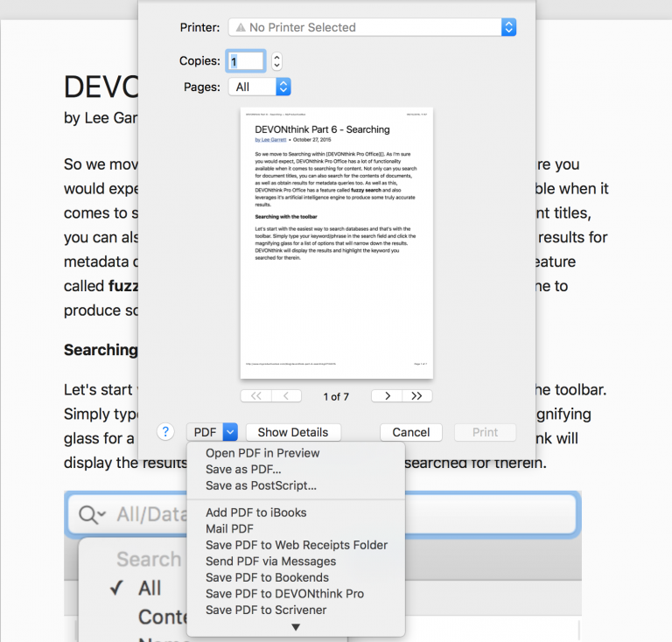Jump to the last preview page
This screenshot has width=672, height=642.
pos(417,396)
